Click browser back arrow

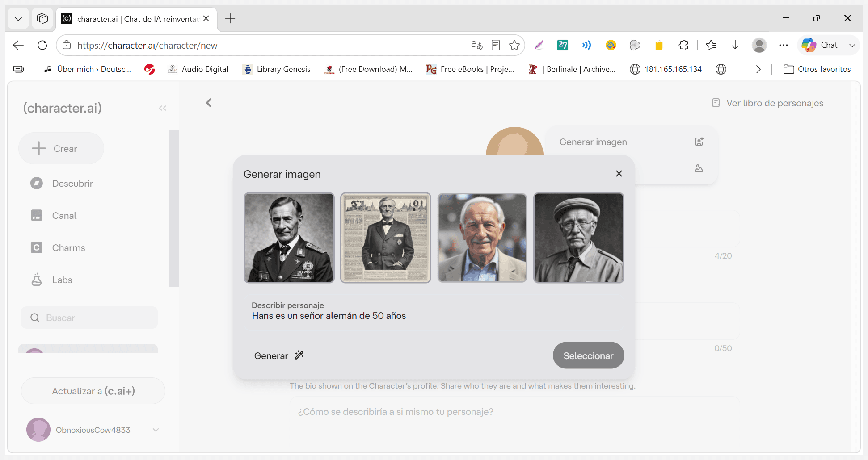[18, 45]
